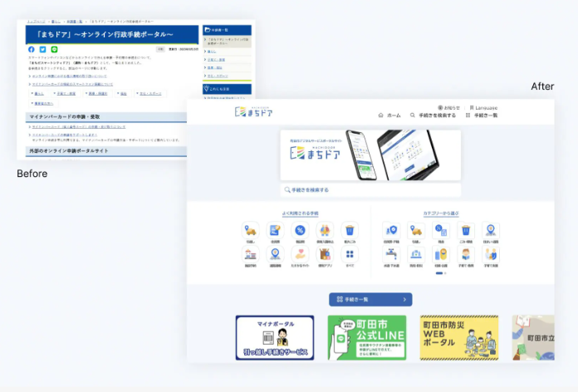This screenshot has width=578, height=392.
Task: Open the yellow 町田市防災WEBポータル banner
Action: click(459, 337)
